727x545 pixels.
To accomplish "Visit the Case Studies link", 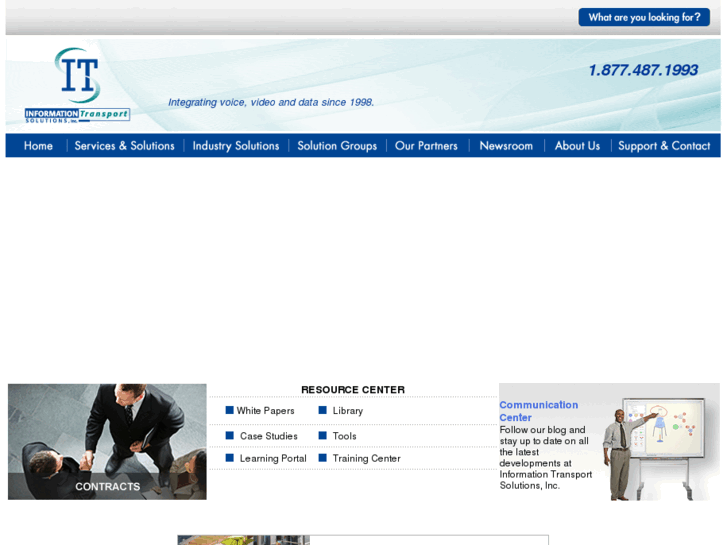I will [x=268, y=436].
